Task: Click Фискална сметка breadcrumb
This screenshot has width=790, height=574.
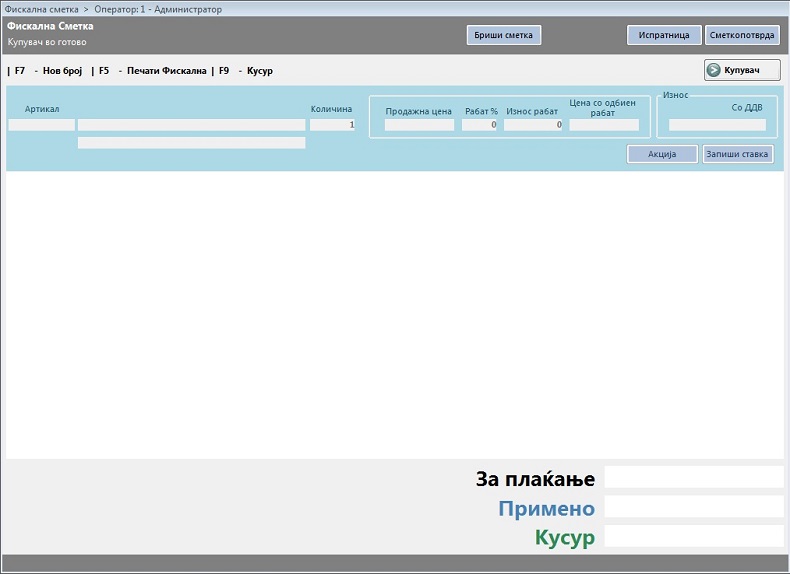Action: [x=42, y=9]
